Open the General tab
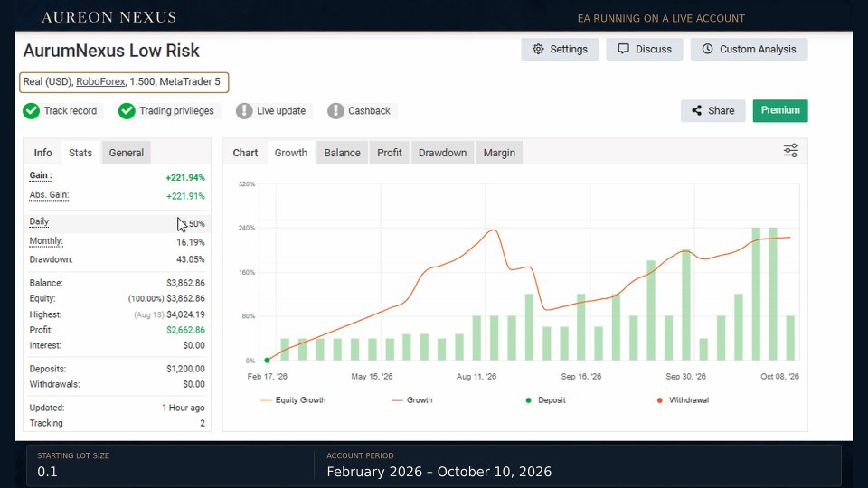 coord(127,153)
